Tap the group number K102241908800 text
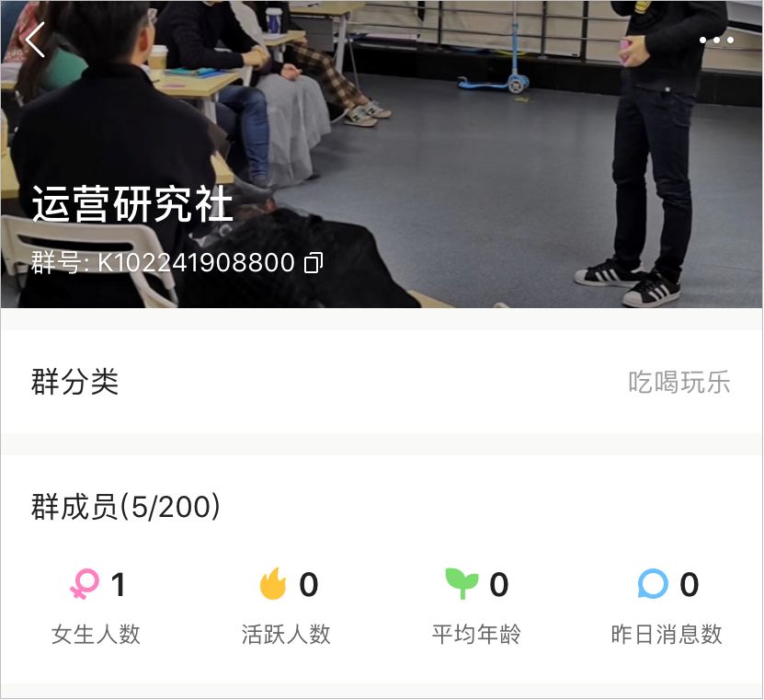 [x=196, y=262]
